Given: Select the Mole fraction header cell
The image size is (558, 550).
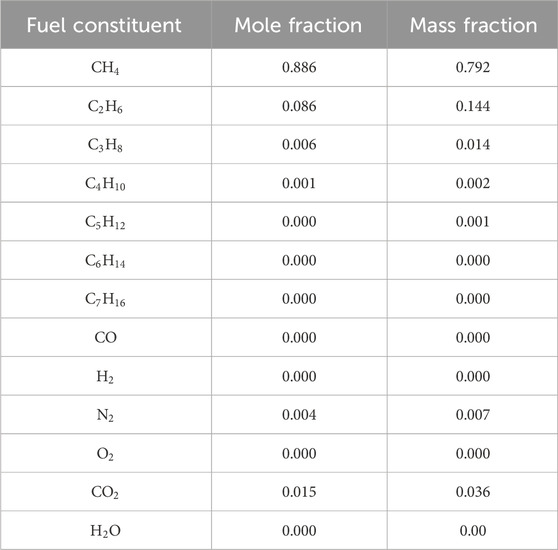Looking at the screenshot, I should (298, 25).
